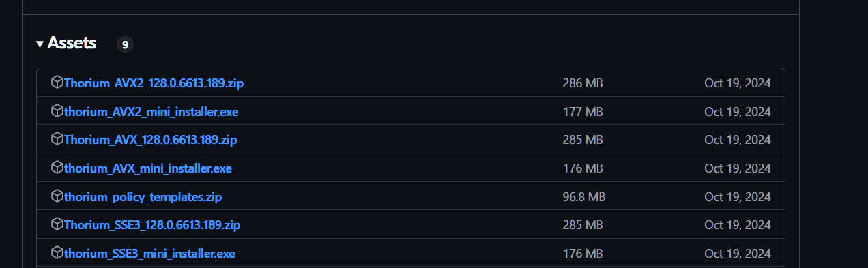Click package icon beside thorium_policy_templates.zip
This screenshot has height=268, width=868.
pos(57,196)
